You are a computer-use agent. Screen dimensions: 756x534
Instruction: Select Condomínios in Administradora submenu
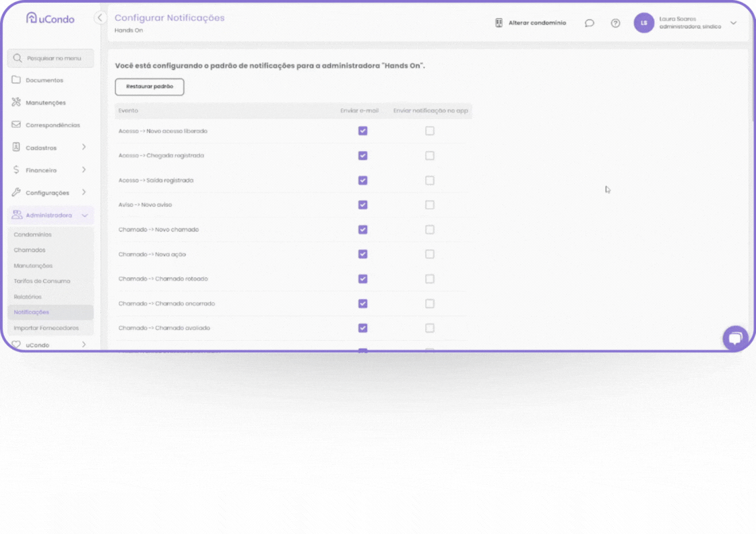32,234
